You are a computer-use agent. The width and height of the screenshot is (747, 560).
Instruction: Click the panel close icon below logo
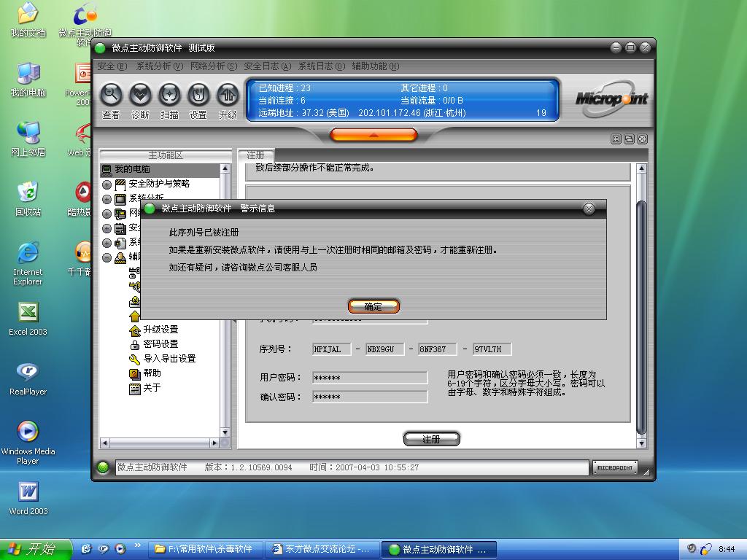[x=642, y=139]
